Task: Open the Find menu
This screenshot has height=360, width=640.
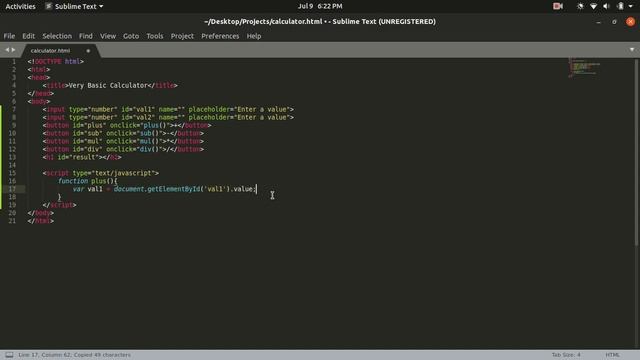Action: 86,36
